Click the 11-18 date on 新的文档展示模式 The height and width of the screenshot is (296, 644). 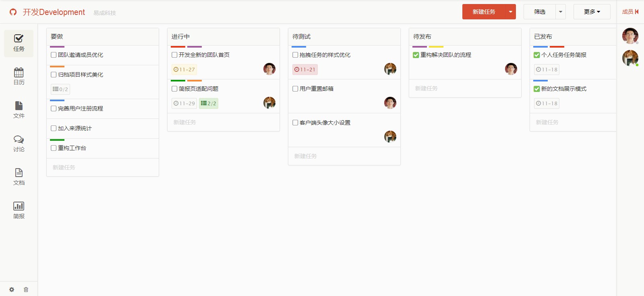click(547, 103)
